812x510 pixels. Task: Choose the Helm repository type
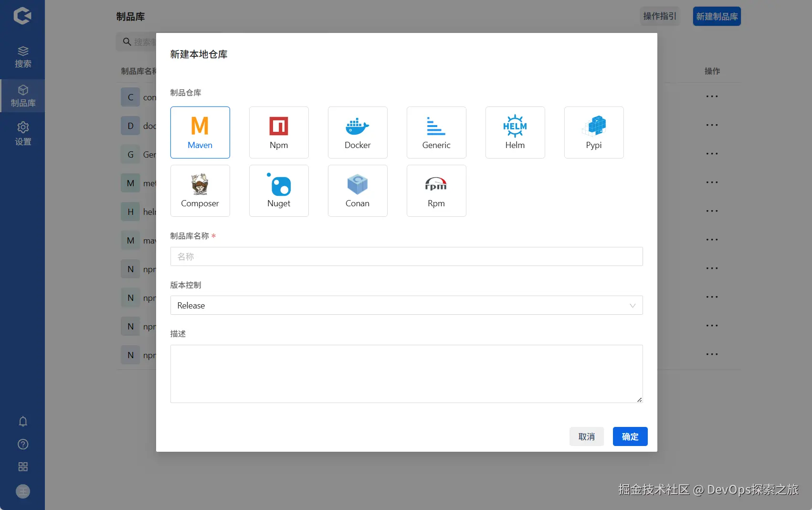pos(515,132)
